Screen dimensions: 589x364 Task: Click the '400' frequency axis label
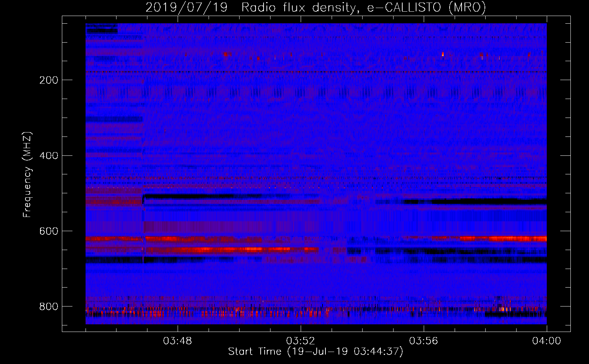tap(48, 156)
